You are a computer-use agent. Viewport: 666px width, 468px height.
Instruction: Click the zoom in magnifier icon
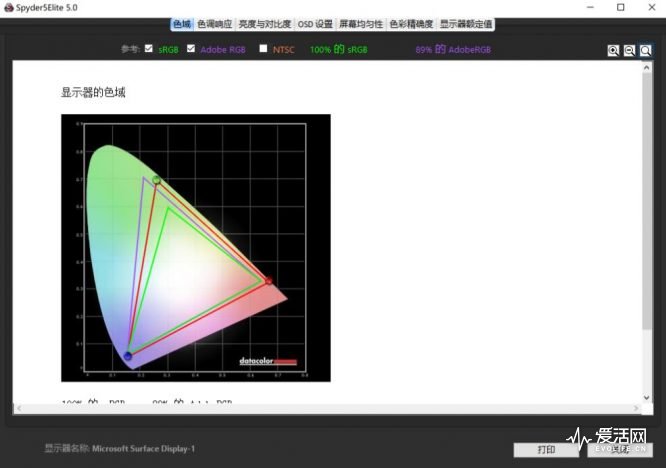pos(613,51)
